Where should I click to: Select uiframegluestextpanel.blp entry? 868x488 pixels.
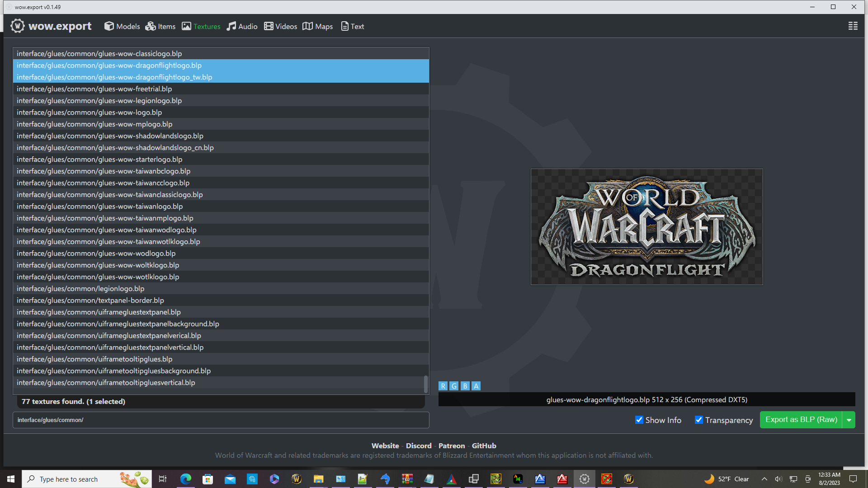click(x=221, y=312)
